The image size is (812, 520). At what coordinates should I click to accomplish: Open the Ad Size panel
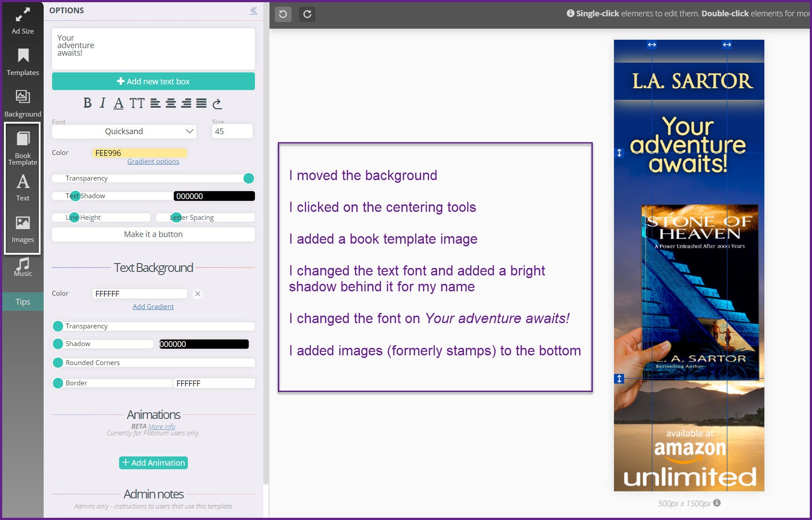point(22,21)
